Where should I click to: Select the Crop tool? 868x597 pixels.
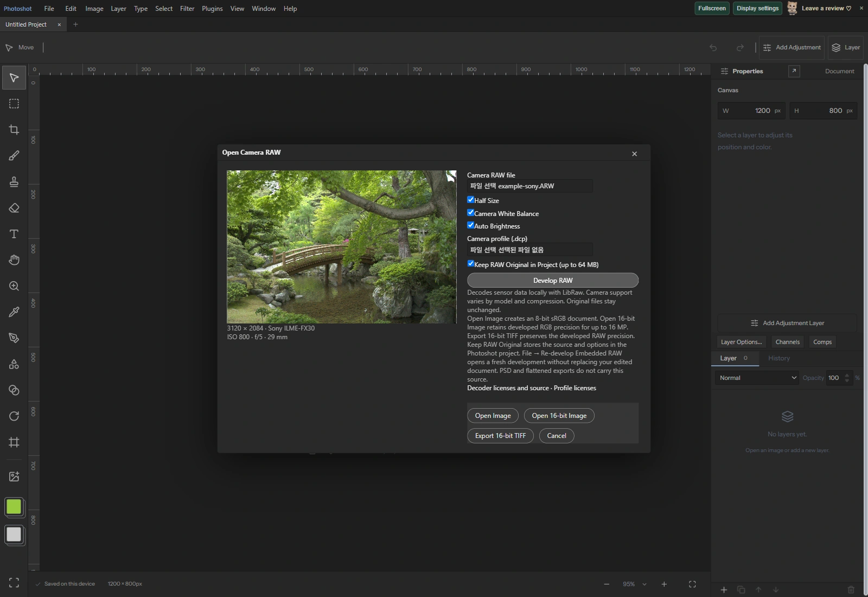14,130
